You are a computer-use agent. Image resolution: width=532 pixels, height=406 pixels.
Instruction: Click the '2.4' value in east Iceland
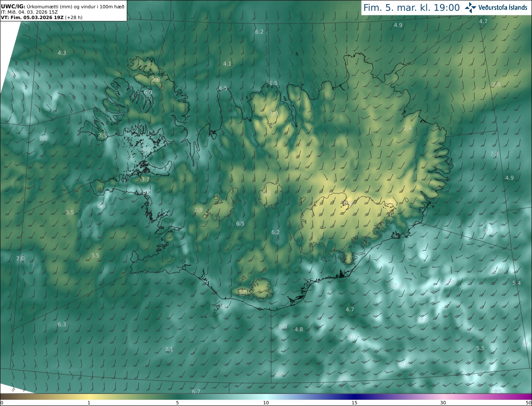[408, 128]
